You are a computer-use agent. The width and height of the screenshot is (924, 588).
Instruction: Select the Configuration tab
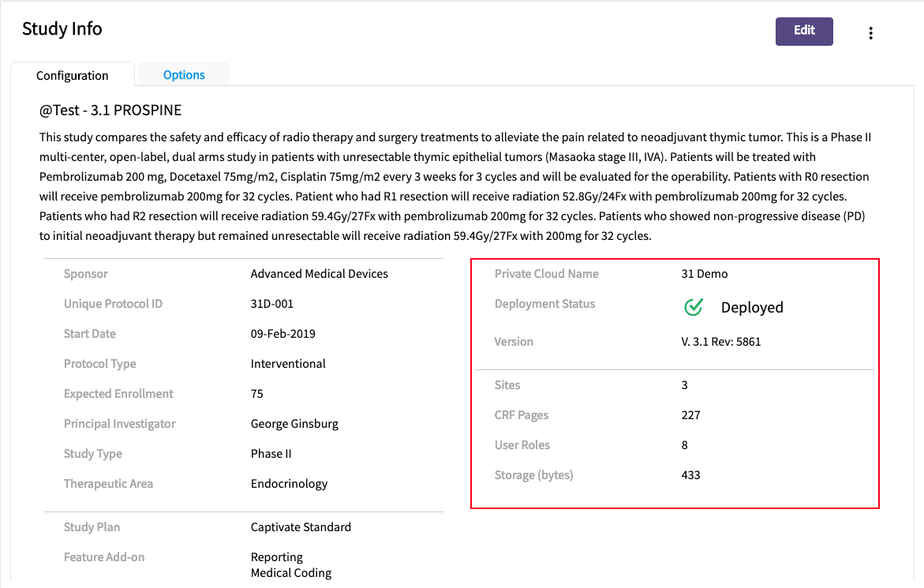tap(73, 76)
